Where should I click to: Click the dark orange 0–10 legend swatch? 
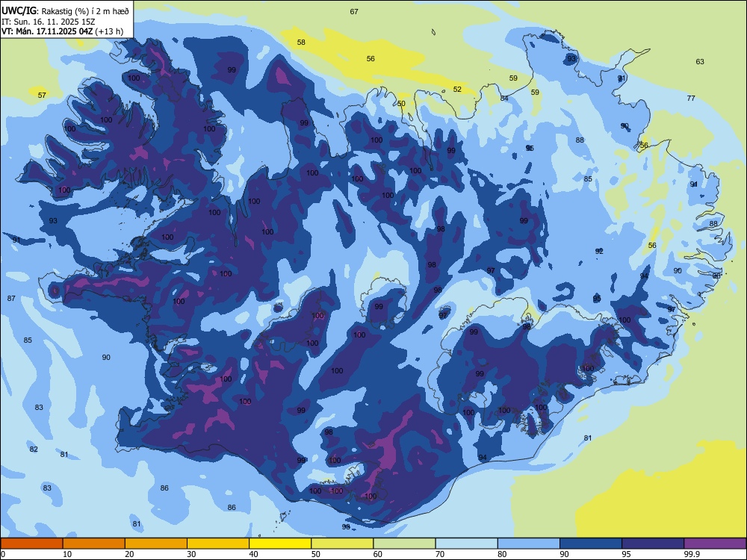pos(31,544)
